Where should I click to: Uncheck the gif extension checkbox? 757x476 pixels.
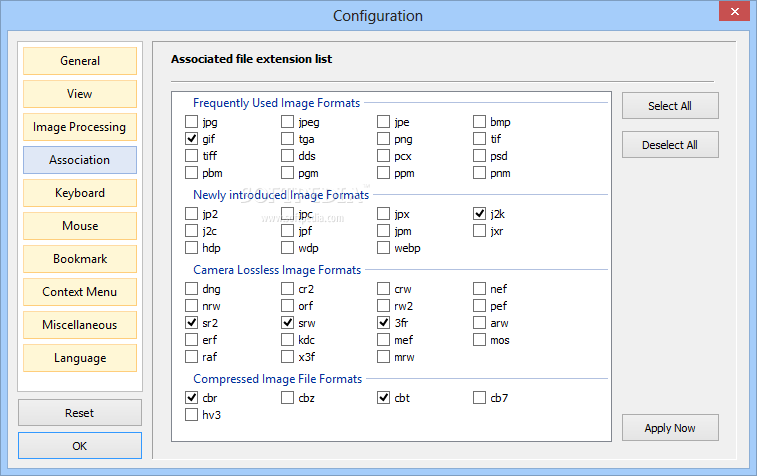click(x=191, y=139)
